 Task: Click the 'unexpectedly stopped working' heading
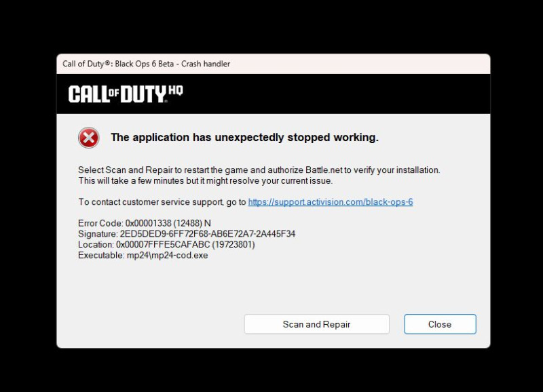pyautogui.click(x=244, y=138)
